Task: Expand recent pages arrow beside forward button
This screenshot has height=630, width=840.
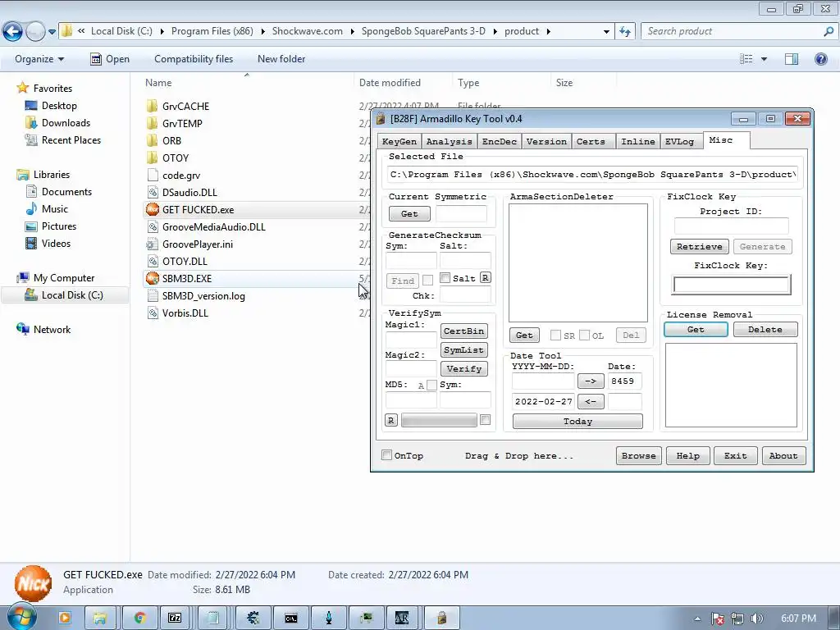Action: pyautogui.click(x=52, y=32)
